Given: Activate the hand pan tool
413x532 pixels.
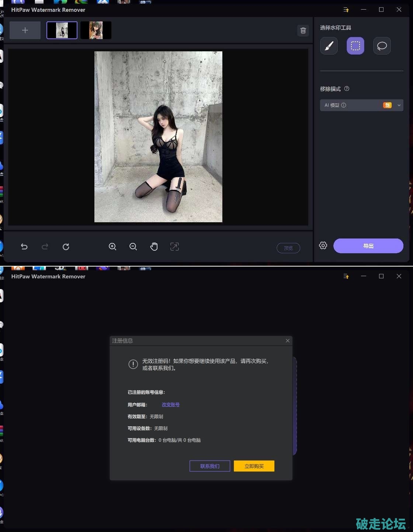Looking at the screenshot, I should [154, 247].
